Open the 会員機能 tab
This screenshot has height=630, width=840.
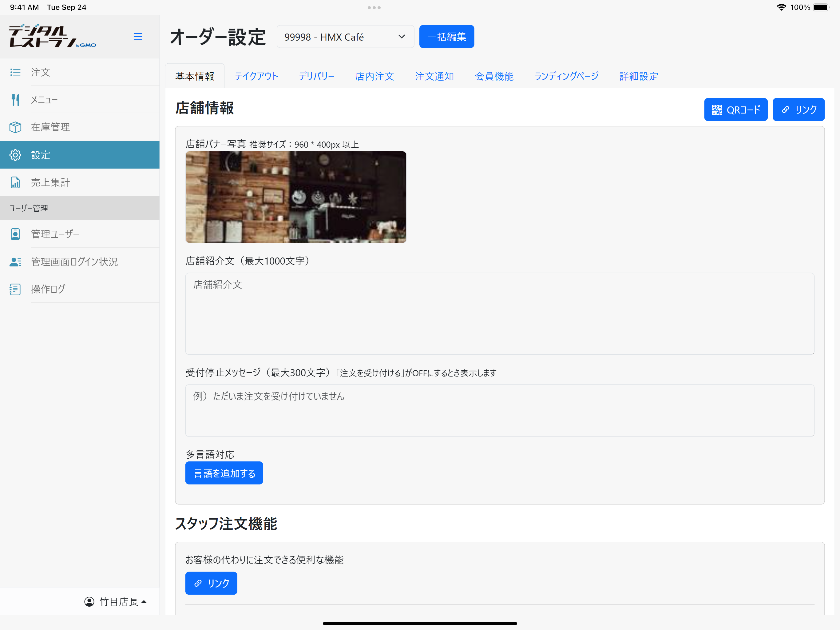pos(494,76)
